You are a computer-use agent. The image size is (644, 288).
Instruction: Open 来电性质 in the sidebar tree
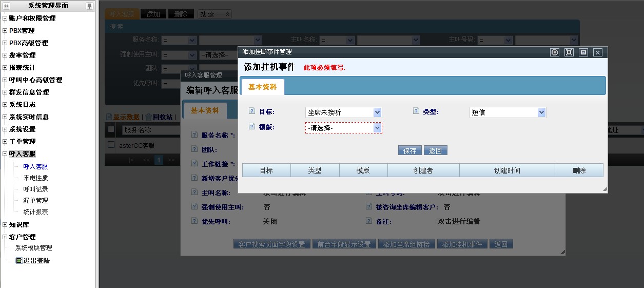[x=35, y=178]
